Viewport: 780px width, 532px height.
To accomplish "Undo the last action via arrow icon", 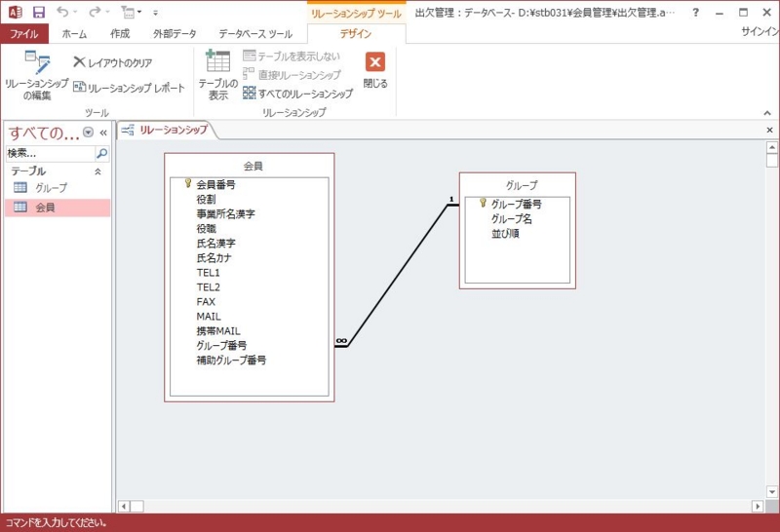I will pyautogui.click(x=62, y=12).
